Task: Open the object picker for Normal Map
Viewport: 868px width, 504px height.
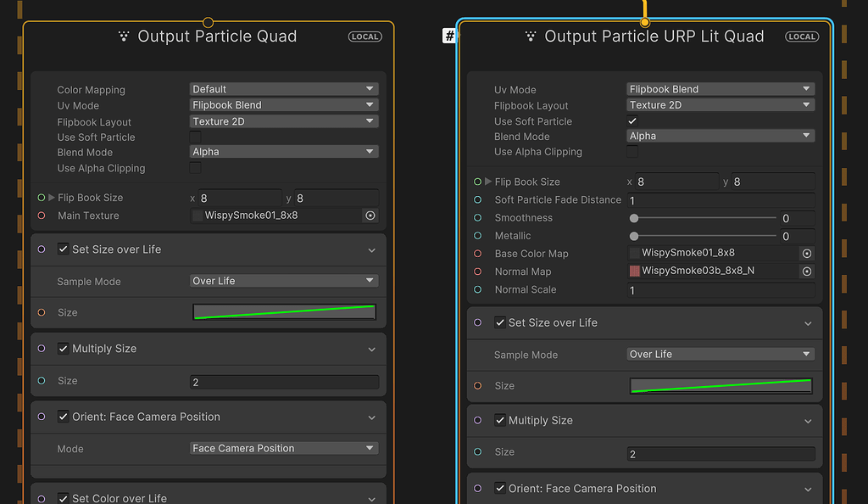Action: 806,272
